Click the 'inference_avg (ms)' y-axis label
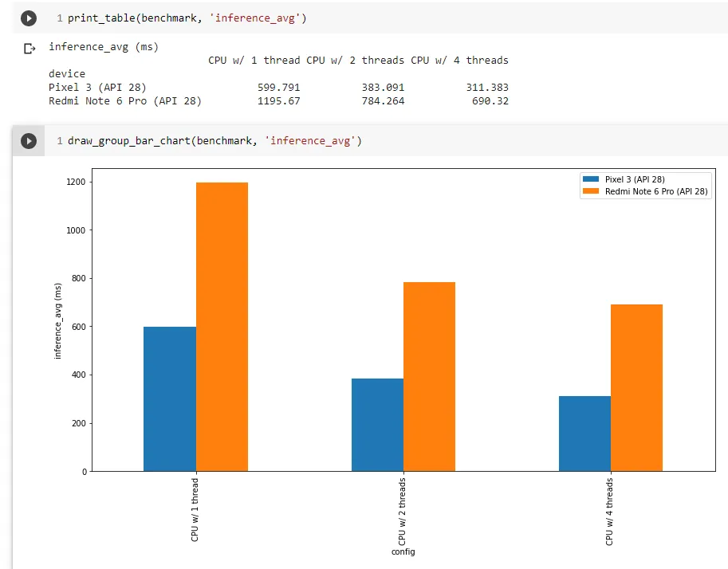Screen dimensions: 728x569 point(57,320)
